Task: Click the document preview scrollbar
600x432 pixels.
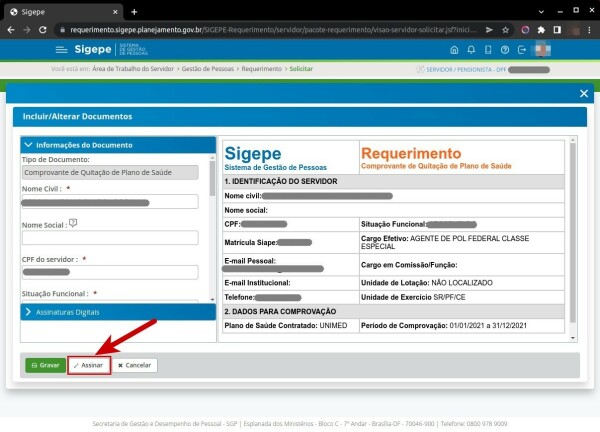Action: pos(572,233)
